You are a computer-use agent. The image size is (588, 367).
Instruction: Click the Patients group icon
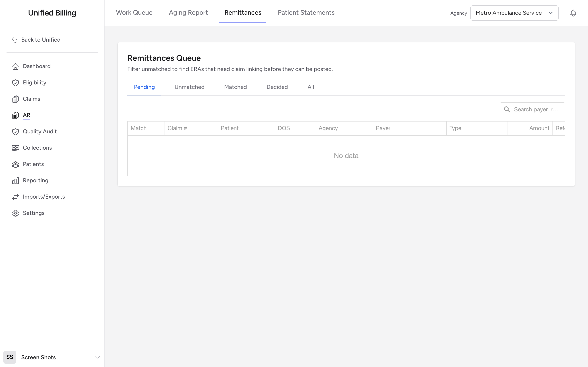coord(15,164)
